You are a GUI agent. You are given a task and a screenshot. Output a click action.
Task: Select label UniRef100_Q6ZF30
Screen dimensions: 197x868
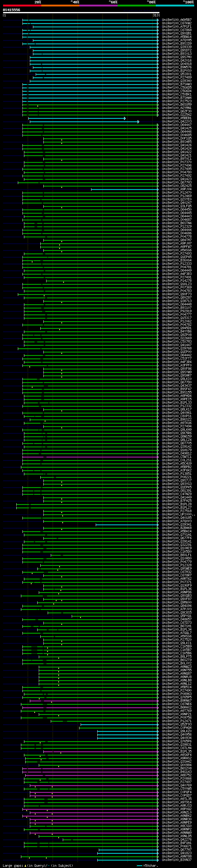point(176,111)
